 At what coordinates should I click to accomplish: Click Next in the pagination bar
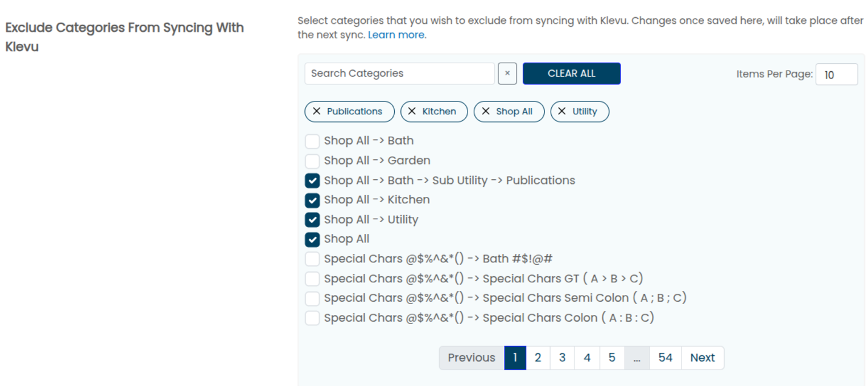pos(702,358)
